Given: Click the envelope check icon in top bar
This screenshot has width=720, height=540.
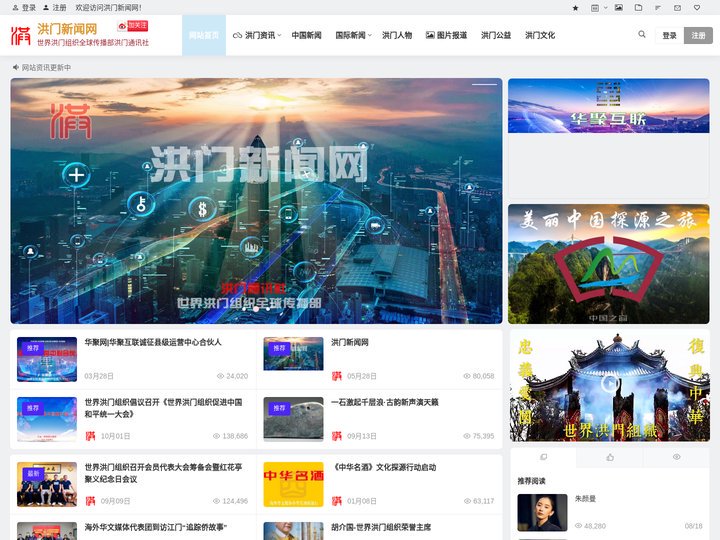Looking at the screenshot, I should pos(677,8).
